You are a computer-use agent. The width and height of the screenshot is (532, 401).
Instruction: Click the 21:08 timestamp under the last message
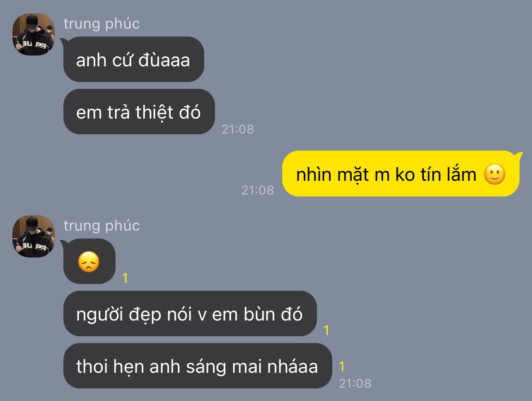[355, 383]
